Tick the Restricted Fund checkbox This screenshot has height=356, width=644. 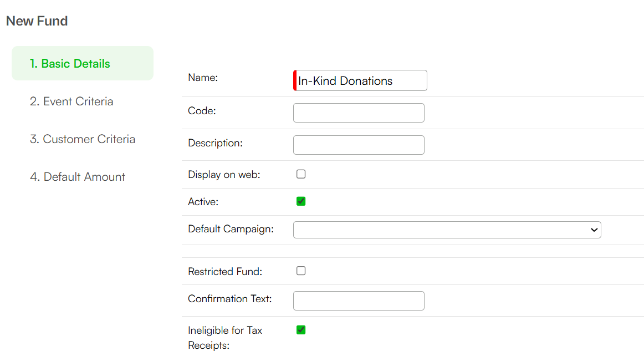pyautogui.click(x=301, y=271)
